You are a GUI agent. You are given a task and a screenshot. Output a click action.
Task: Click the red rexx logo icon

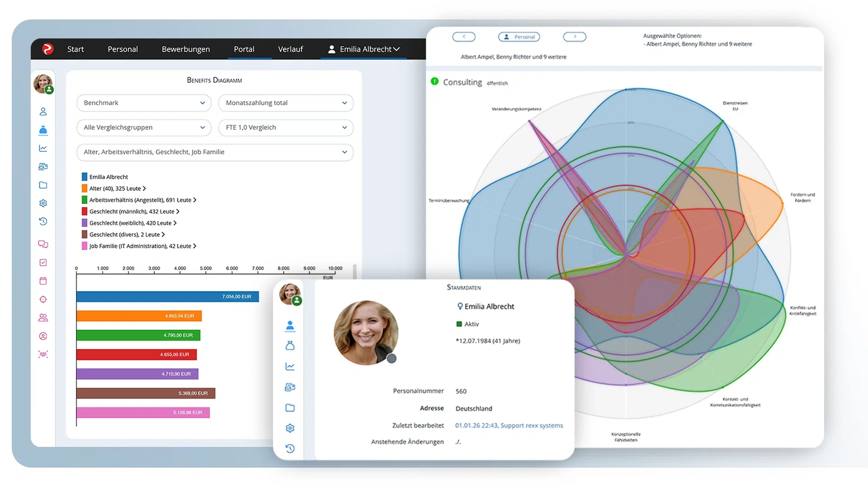(x=47, y=49)
